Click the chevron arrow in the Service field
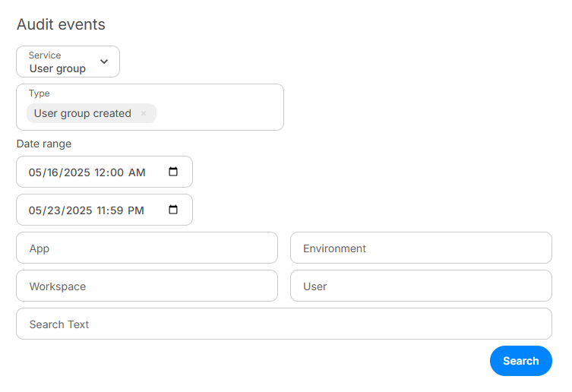The image size is (572, 392). (104, 62)
